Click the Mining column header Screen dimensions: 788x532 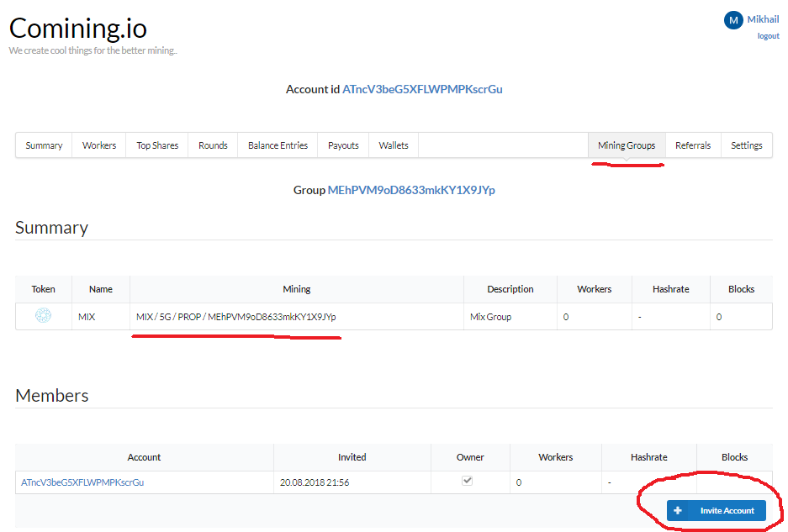(297, 289)
